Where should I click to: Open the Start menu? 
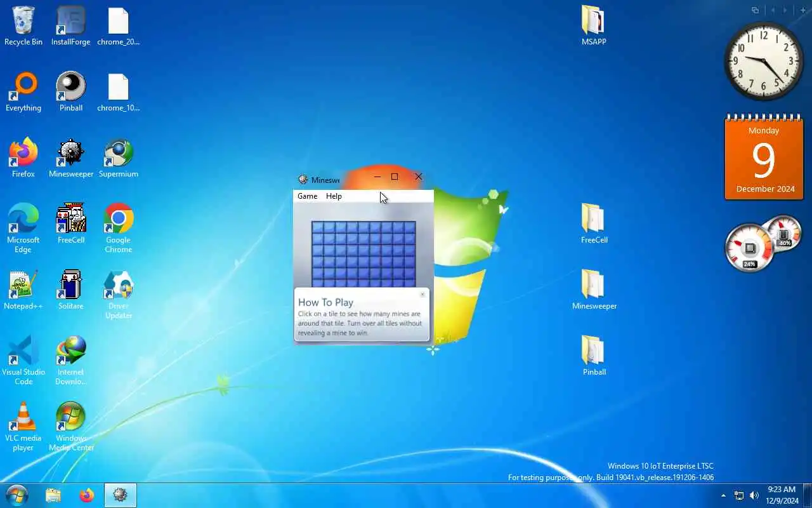coord(17,495)
